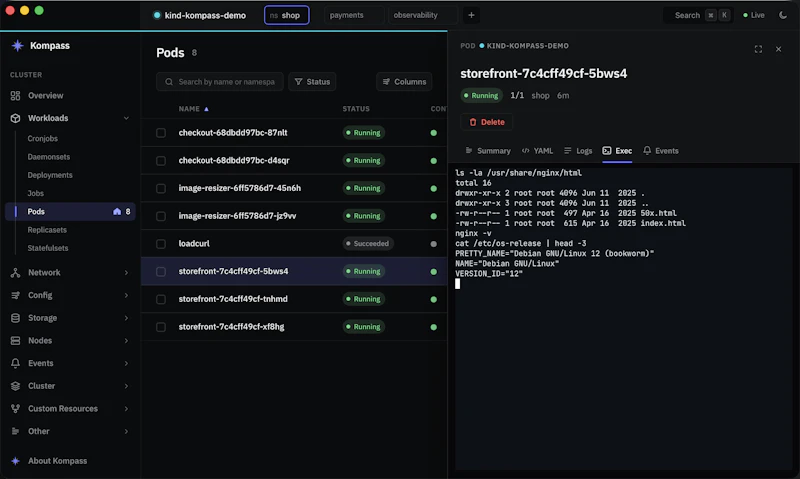This screenshot has height=479, width=800.
Task: Toggle dark mode moon icon
Action: coord(783,15)
